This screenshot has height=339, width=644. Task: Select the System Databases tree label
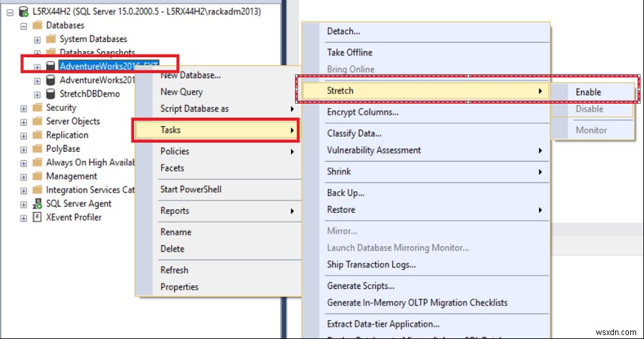(x=93, y=39)
